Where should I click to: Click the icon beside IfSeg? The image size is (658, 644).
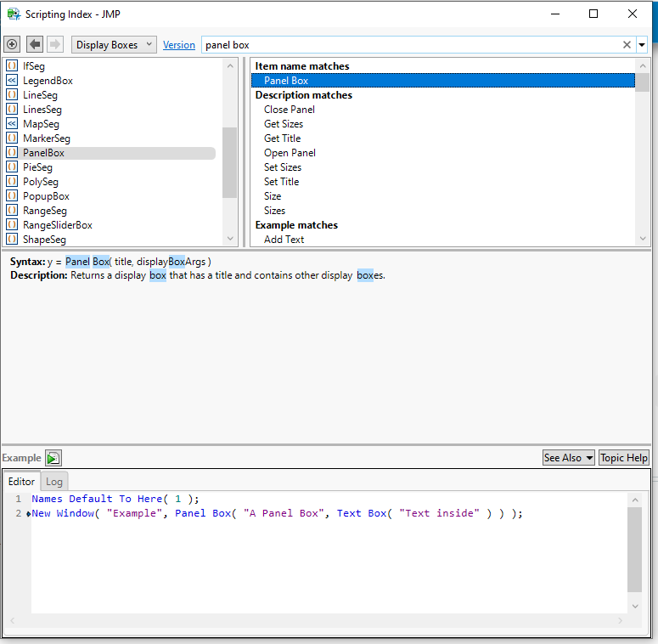pos(12,66)
